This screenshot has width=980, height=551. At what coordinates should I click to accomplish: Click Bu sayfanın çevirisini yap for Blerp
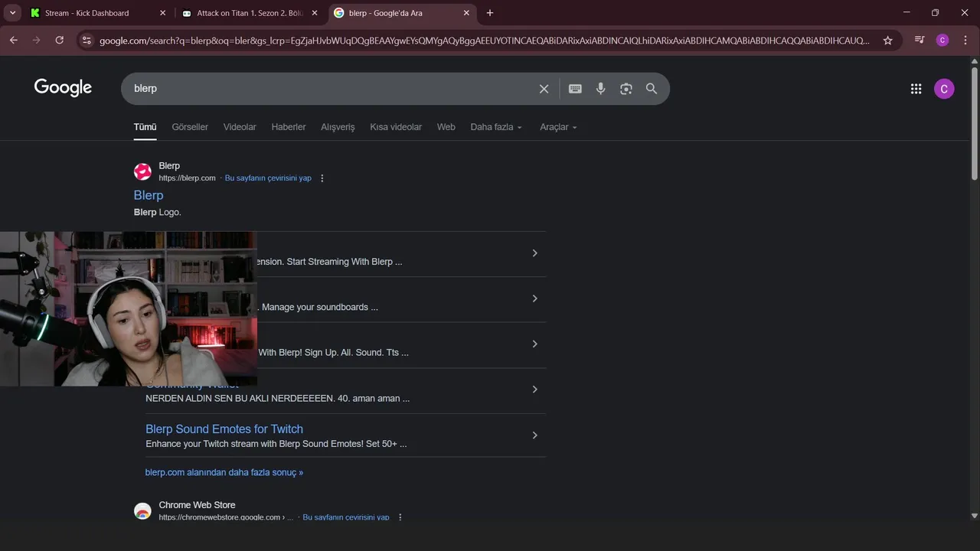pyautogui.click(x=268, y=178)
